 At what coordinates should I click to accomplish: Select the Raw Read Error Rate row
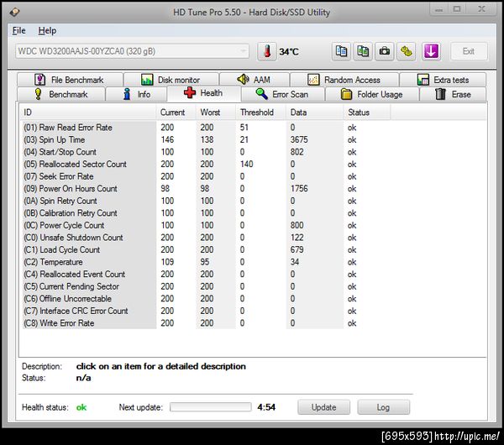[x=206, y=128]
